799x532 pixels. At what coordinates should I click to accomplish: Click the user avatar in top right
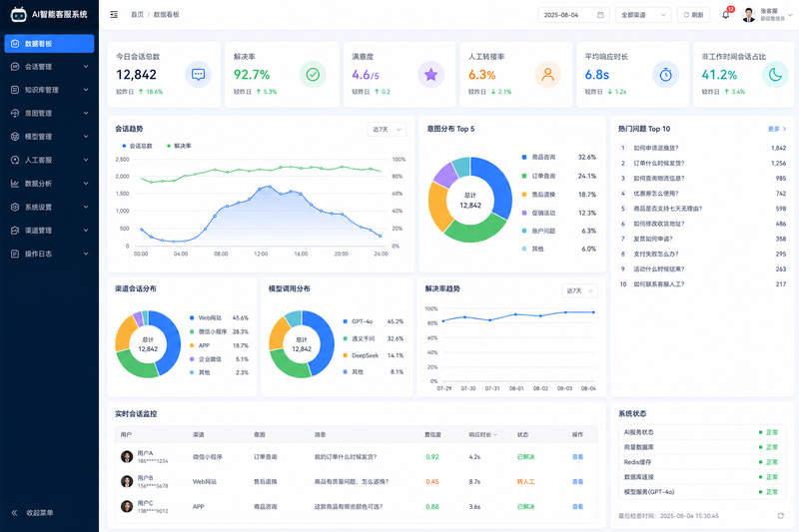(x=748, y=15)
